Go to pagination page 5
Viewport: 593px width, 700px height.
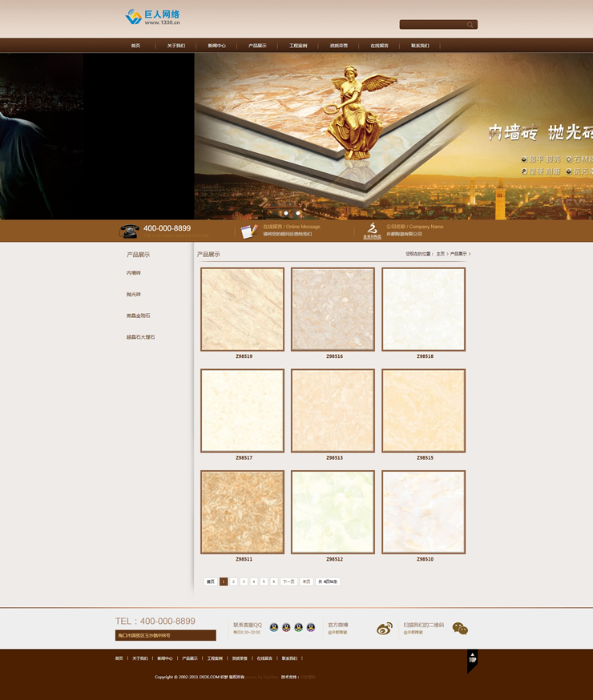coord(264,581)
